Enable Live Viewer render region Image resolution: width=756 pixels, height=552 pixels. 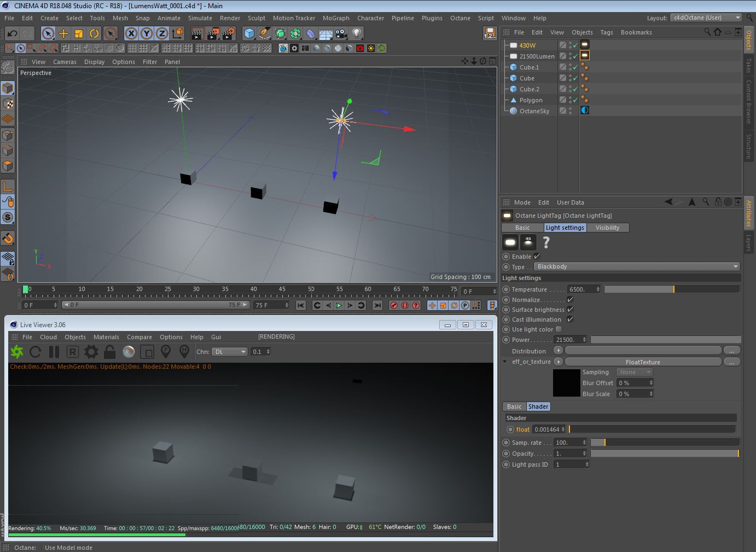coord(147,352)
